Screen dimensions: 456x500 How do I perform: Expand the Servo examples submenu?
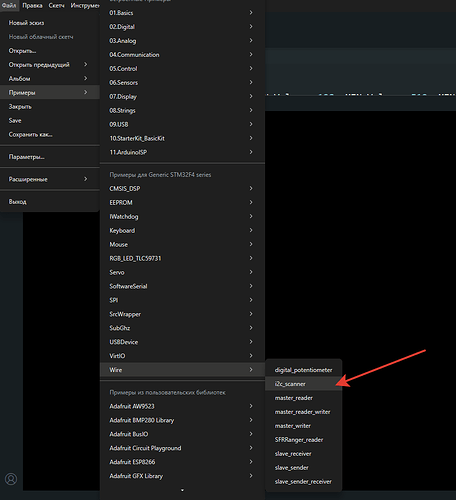(x=182, y=272)
